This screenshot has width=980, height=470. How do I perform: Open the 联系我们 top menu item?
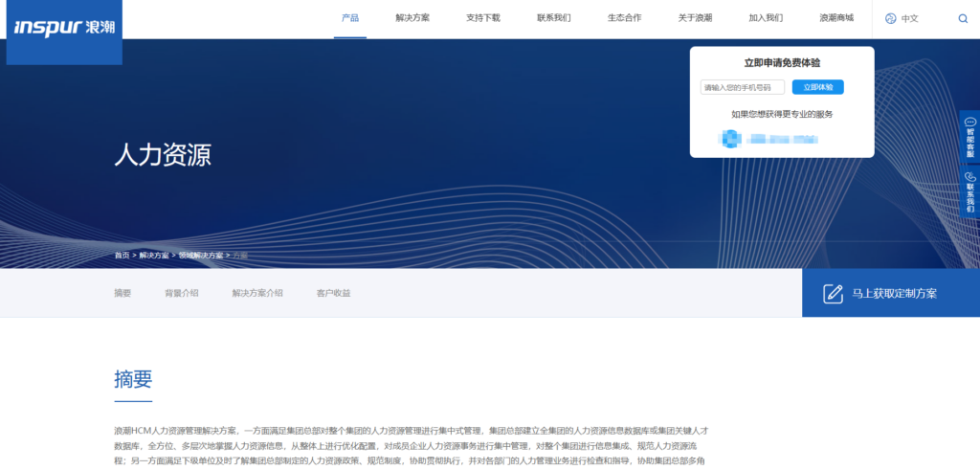[x=554, y=18]
